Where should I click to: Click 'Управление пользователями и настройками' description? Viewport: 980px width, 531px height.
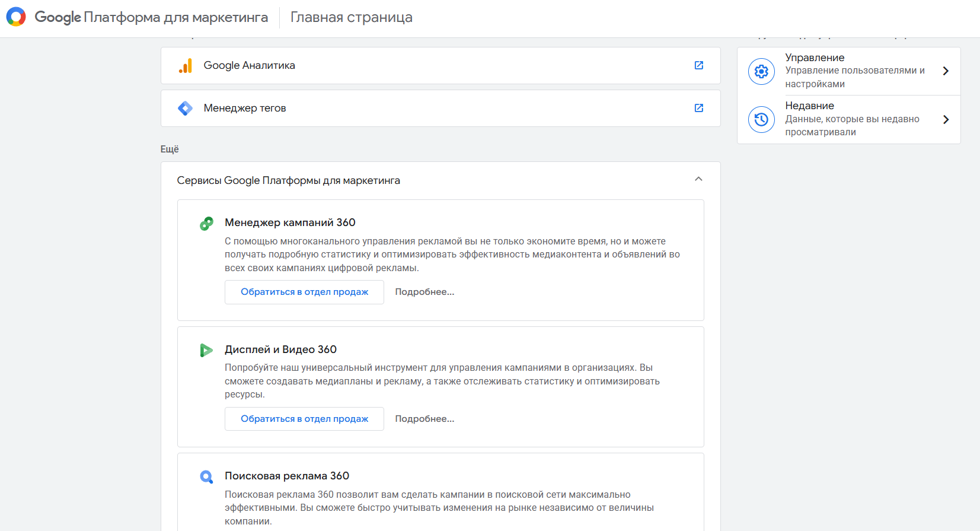click(x=855, y=77)
